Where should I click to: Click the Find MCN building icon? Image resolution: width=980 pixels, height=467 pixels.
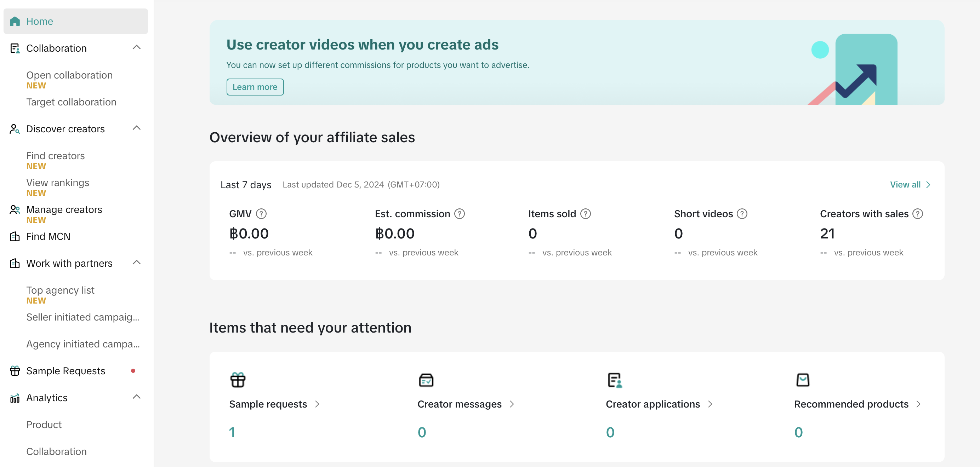pos(15,237)
